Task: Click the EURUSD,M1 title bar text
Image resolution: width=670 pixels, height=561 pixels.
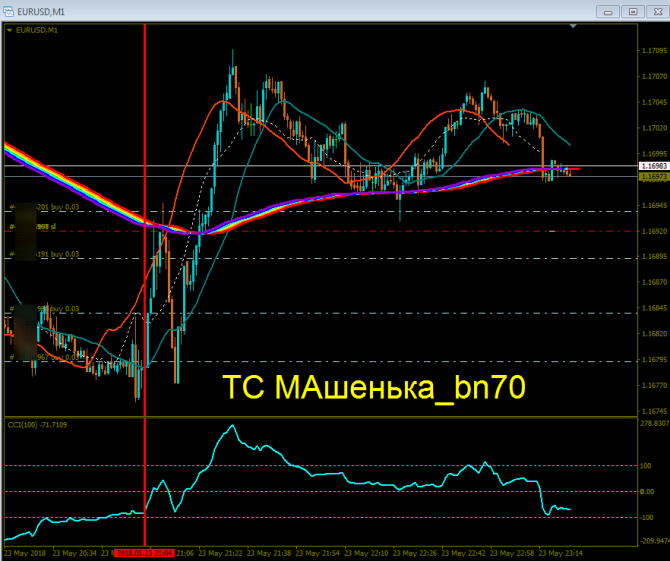Action: (41, 12)
